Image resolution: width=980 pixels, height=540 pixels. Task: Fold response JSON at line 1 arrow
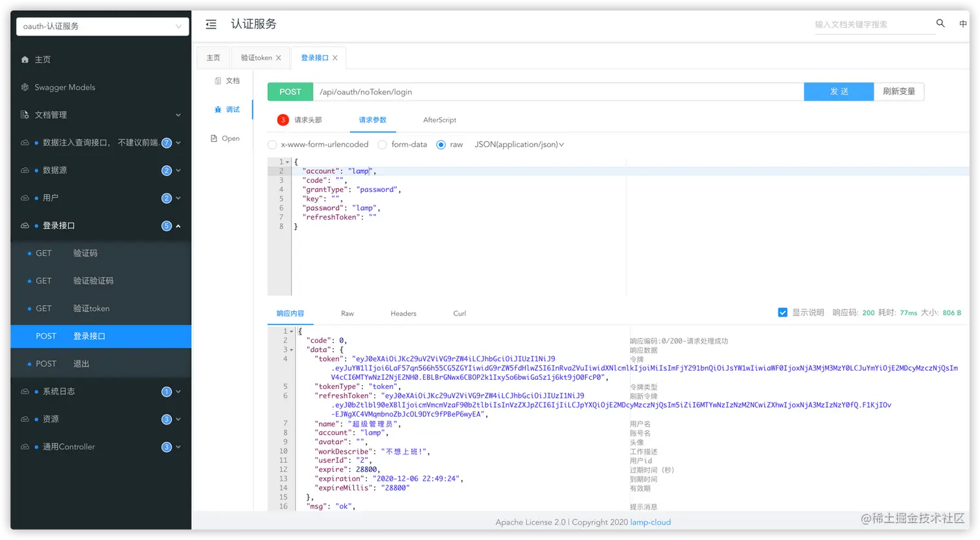[292, 331]
